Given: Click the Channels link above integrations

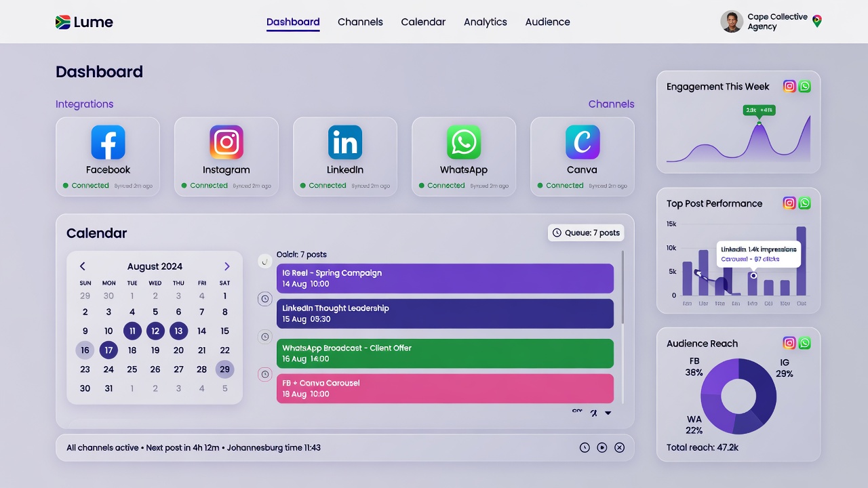Looking at the screenshot, I should tap(611, 104).
